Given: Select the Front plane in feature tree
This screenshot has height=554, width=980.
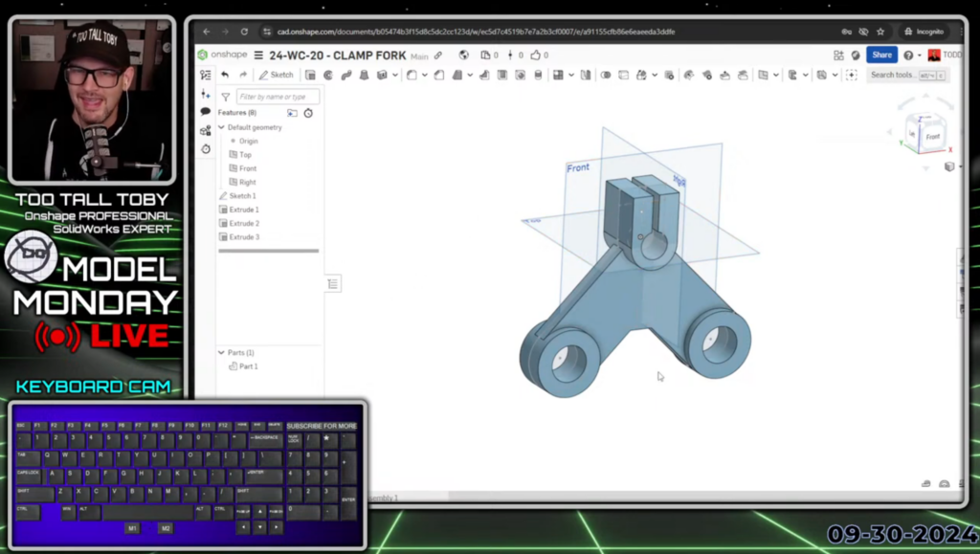Looking at the screenshot, I should tap(248, 168).
